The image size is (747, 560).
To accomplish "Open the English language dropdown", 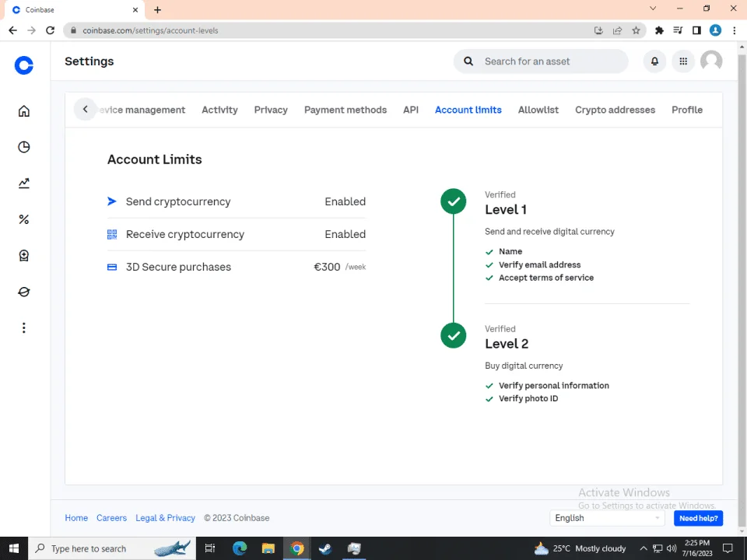I will (607, 518).
